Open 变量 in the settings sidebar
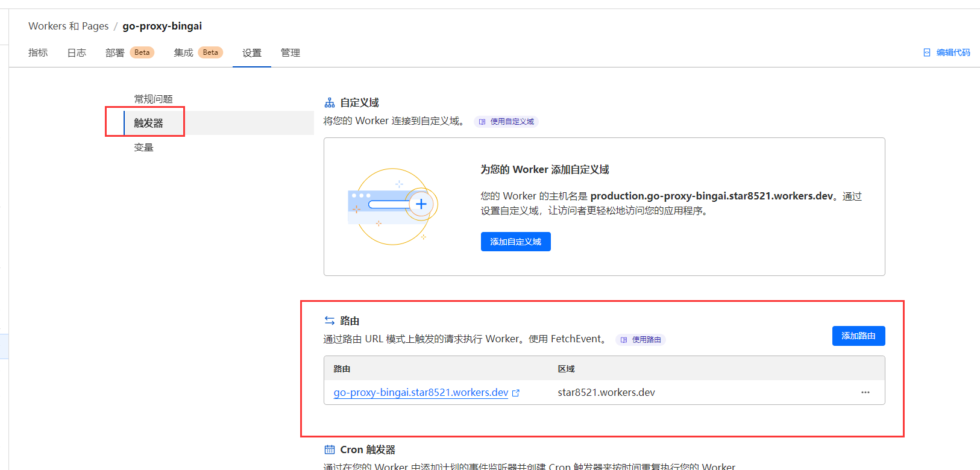The height and width of the screenshot is (470, 980). pos(143,148)
